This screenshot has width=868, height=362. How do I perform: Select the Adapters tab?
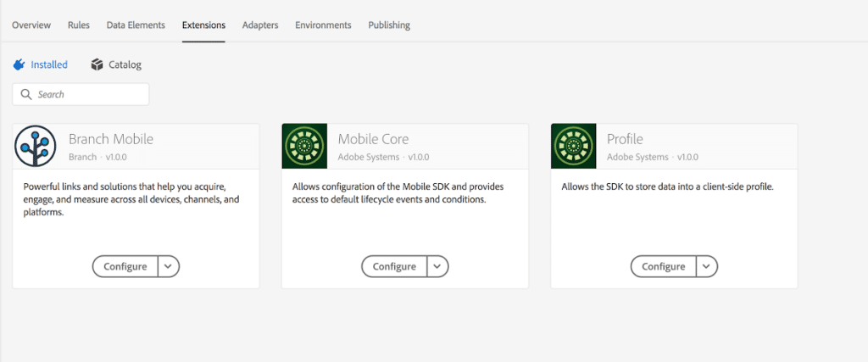point(260,25)
